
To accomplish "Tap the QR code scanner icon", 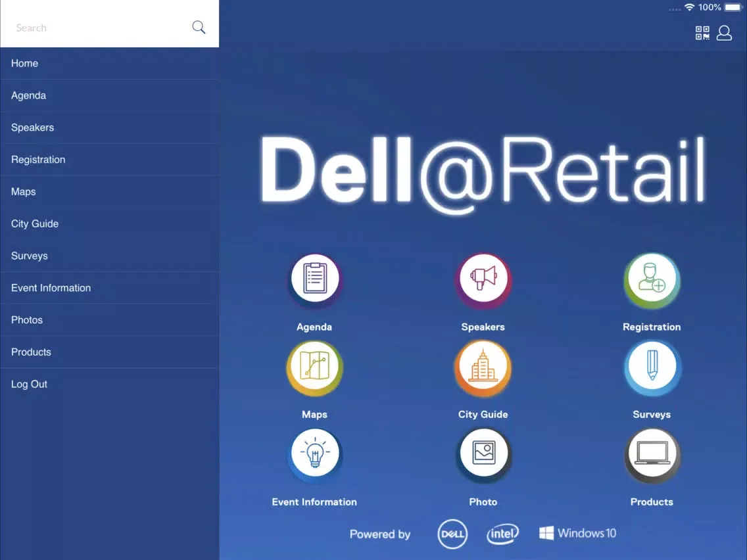I will [702, 33].
